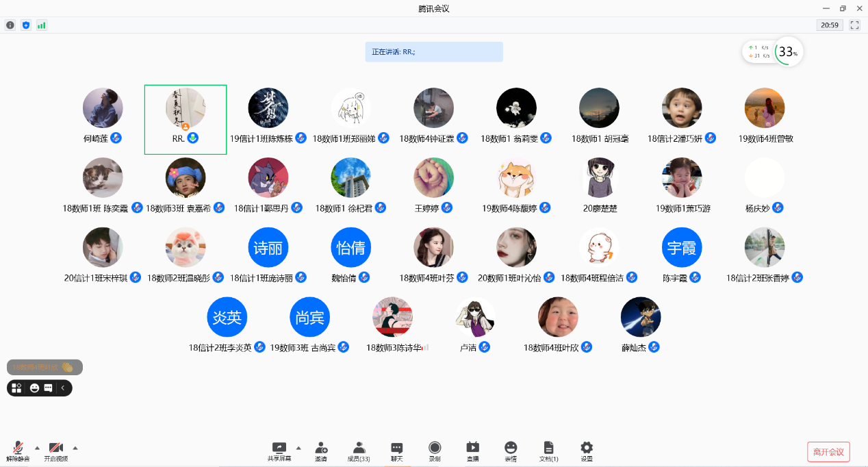Image resolution: width=868 pixels, height=467 pixels.
Task: Open the Invite (邀请) icon
Action: (321, 451)
